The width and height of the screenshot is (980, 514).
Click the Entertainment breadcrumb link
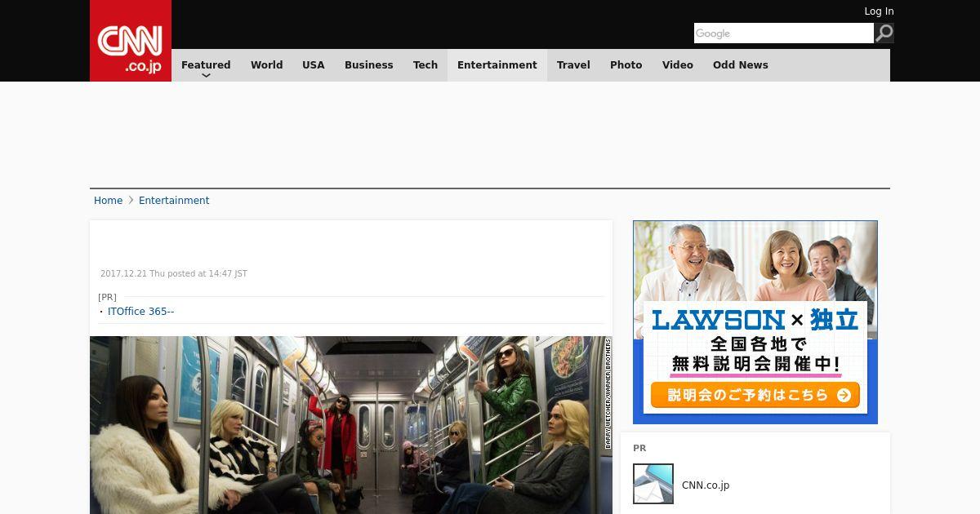tap(174, 201)
